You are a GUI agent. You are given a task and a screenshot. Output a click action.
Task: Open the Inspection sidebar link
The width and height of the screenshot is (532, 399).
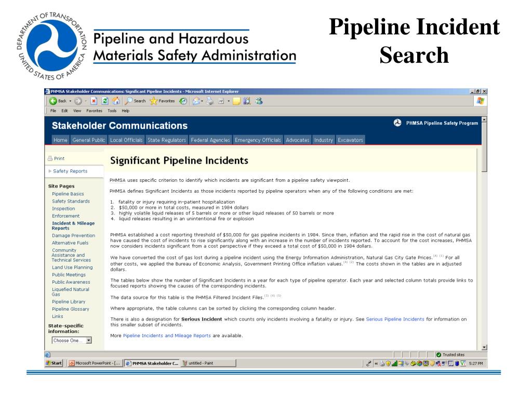tap(63, 209)
